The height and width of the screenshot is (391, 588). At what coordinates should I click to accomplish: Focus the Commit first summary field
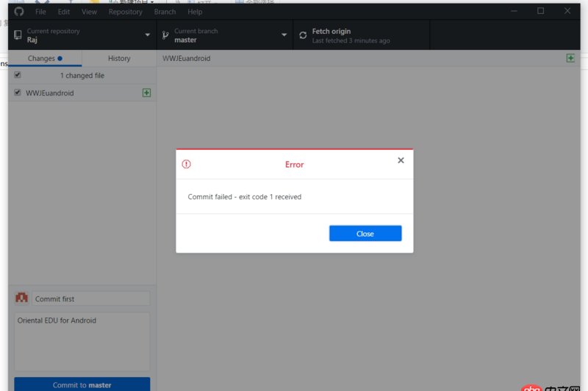pyautogui.click(x=90, y=299)
